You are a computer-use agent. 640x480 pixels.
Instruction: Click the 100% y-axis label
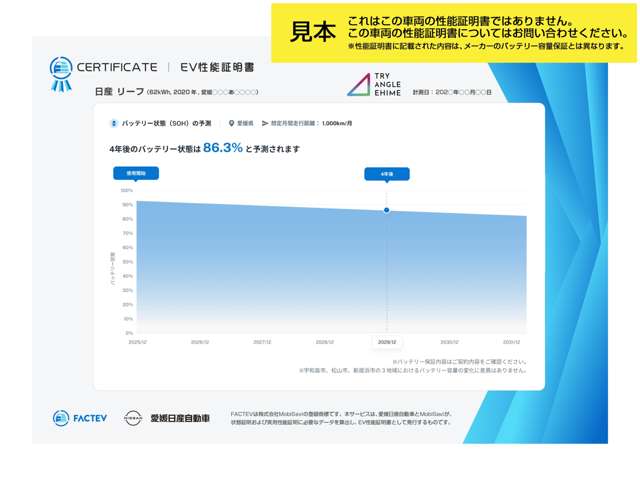coord(127,191)
